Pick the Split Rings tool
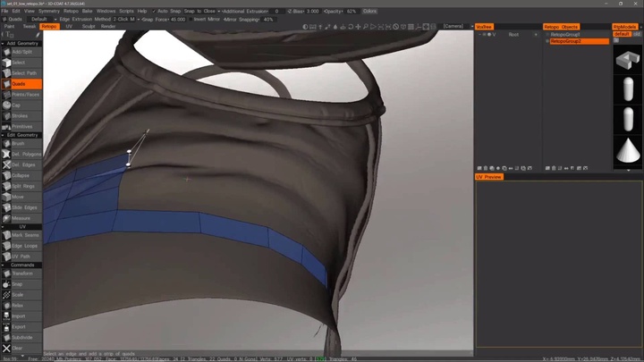The image size is (644, 362). pos(21,186)
